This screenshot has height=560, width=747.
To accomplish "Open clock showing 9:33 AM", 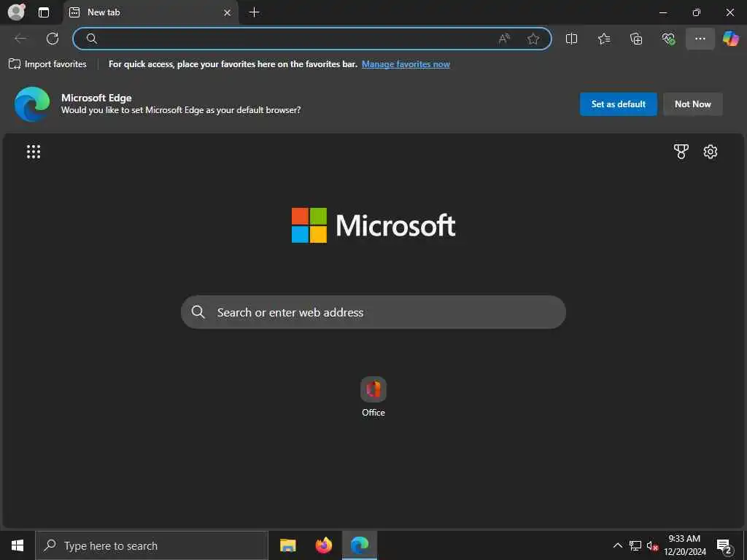I will click(684, 545).
